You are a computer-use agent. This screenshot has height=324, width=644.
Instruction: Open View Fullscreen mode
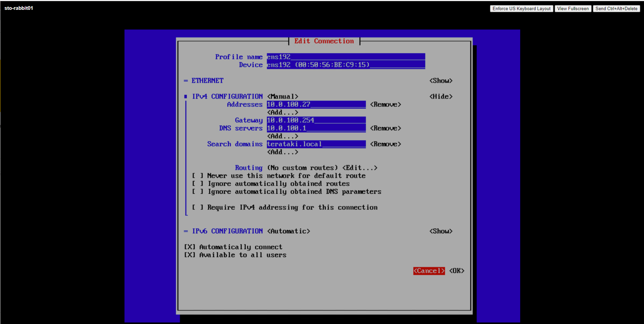pos(573,9)
